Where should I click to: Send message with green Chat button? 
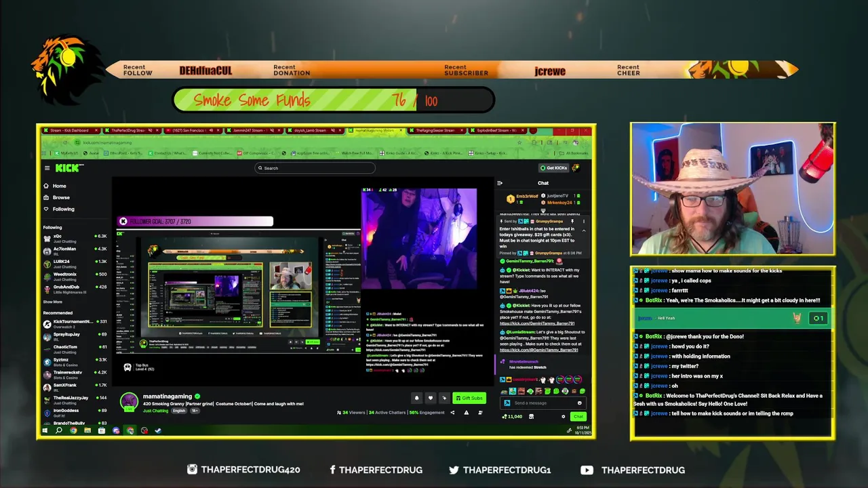coord(578,417)
